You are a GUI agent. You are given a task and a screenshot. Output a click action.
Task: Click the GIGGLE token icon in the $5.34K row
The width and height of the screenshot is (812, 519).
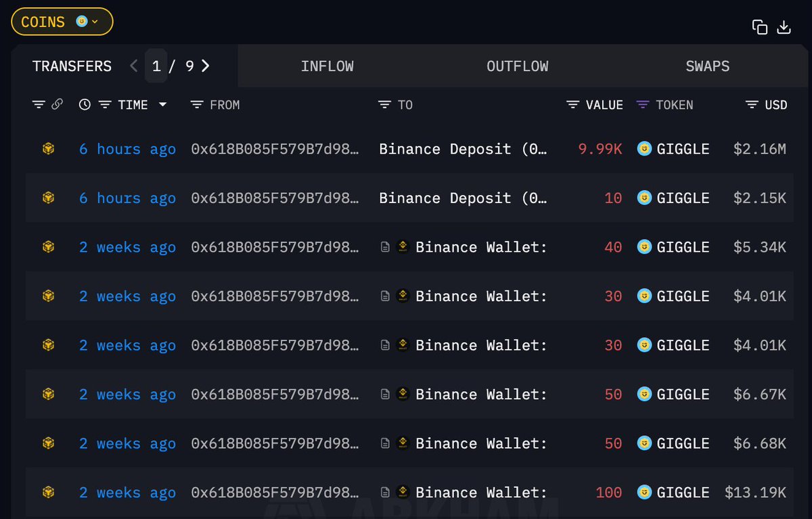(644, 247)
